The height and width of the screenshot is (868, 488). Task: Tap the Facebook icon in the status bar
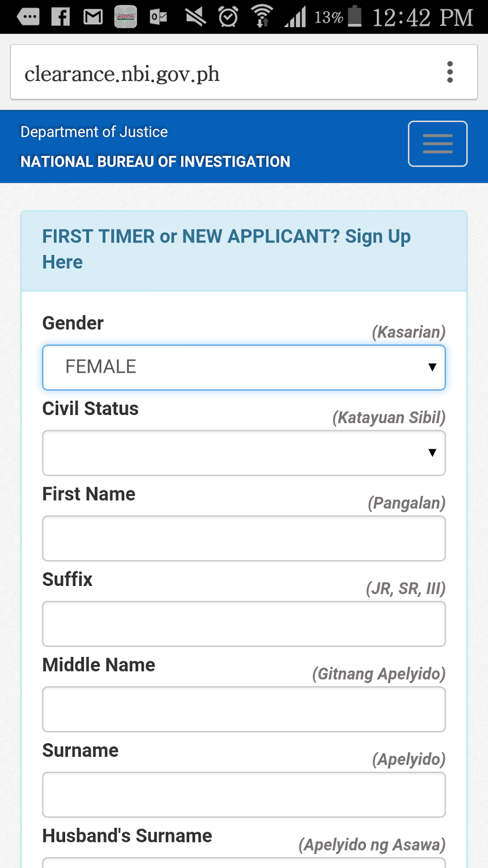(61, 16)
